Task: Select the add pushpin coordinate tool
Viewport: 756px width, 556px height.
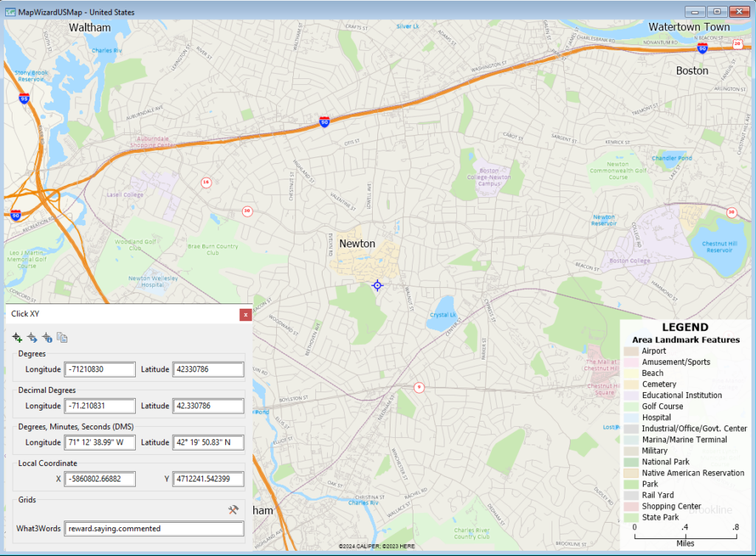Action: point(16,337)
